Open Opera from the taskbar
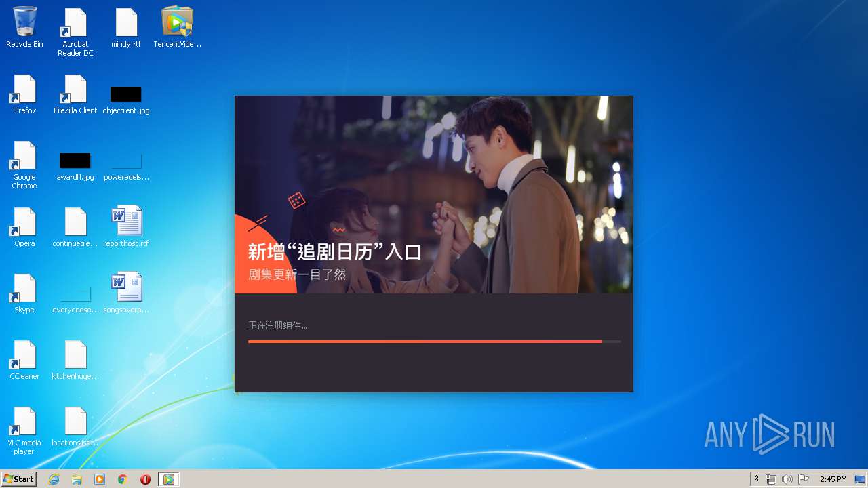Viewport: 868px width, 488px height. point(145,479)
